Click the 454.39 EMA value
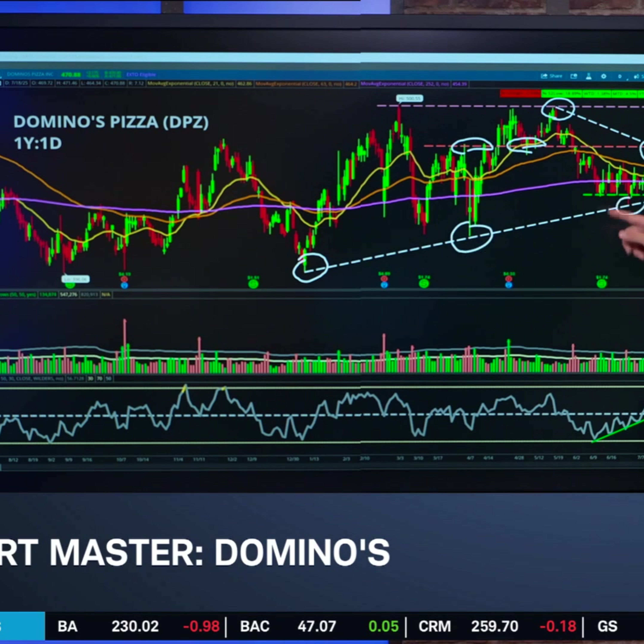644x644 pixels. click(460, 84)
